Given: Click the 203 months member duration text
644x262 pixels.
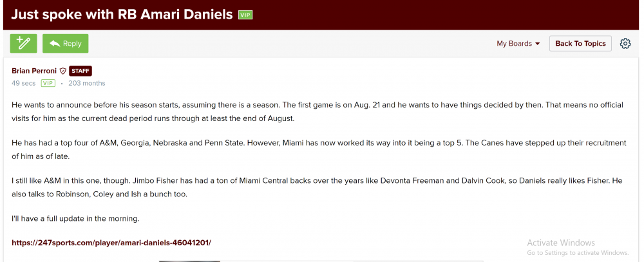Looking at the screenshot, I should click(x=86, y=83).
